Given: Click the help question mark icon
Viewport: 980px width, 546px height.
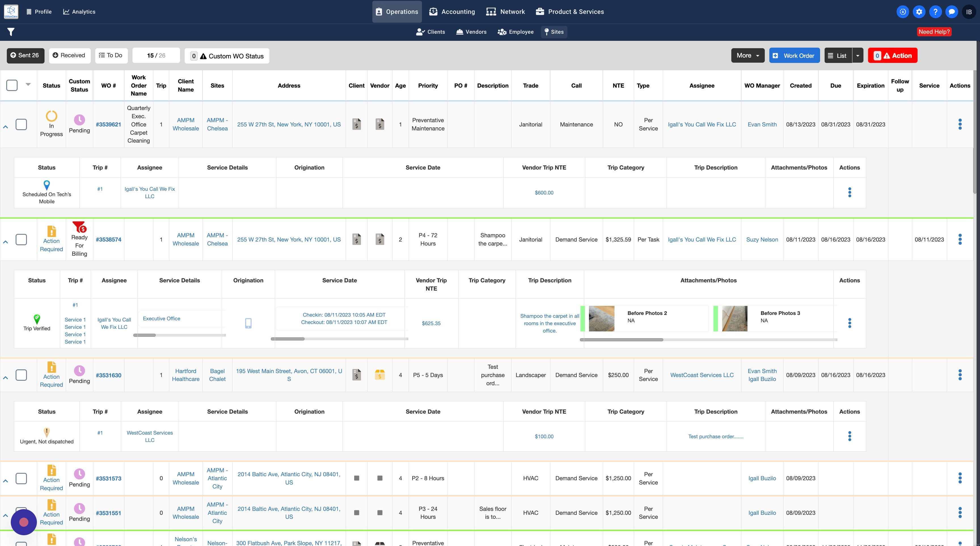Looking at the screenshot, I should pos(935,12).
